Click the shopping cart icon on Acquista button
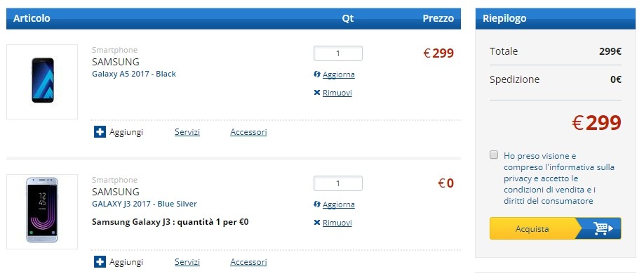Viewport: 644px width, 274px height. point(603,228)
